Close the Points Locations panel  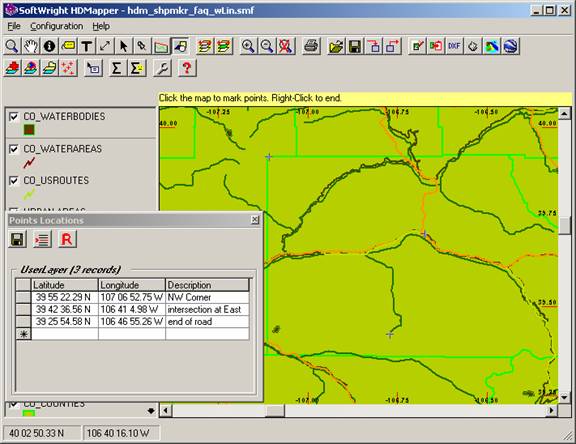click(255, 220)
